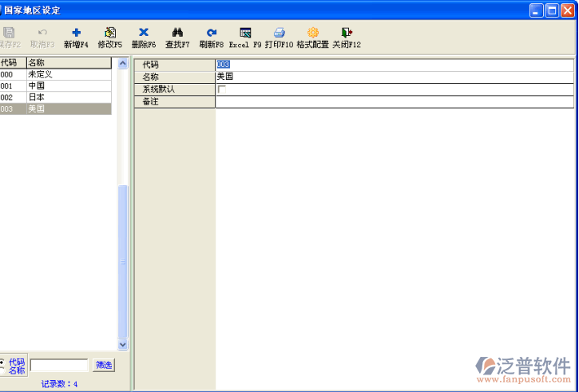Close the form with the 关闭 icon
Viewport: 579px width, 392px height.
point(347,33)
